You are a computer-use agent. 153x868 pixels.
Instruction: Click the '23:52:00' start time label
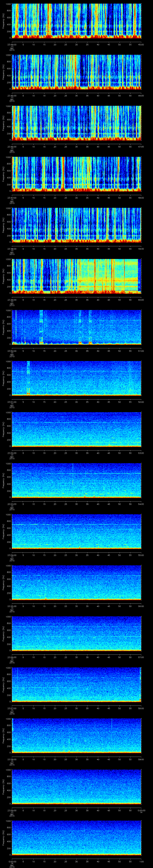(12, 453)
